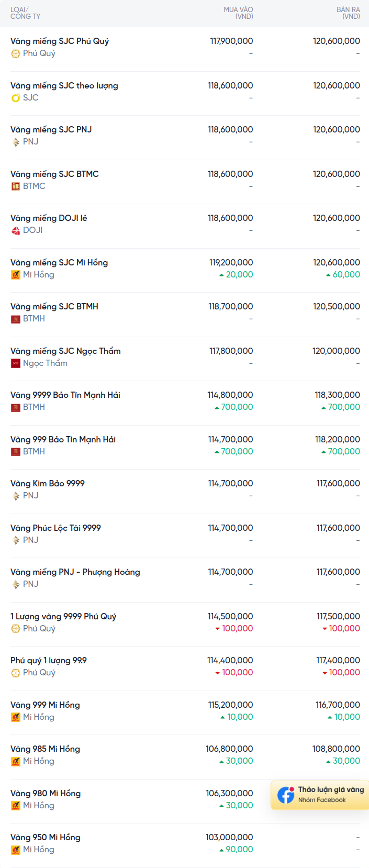The width and height of the screenshot is (369, 868).
Task: Click the Facebook icon in discussion banner
Action: tap(286, 795)
